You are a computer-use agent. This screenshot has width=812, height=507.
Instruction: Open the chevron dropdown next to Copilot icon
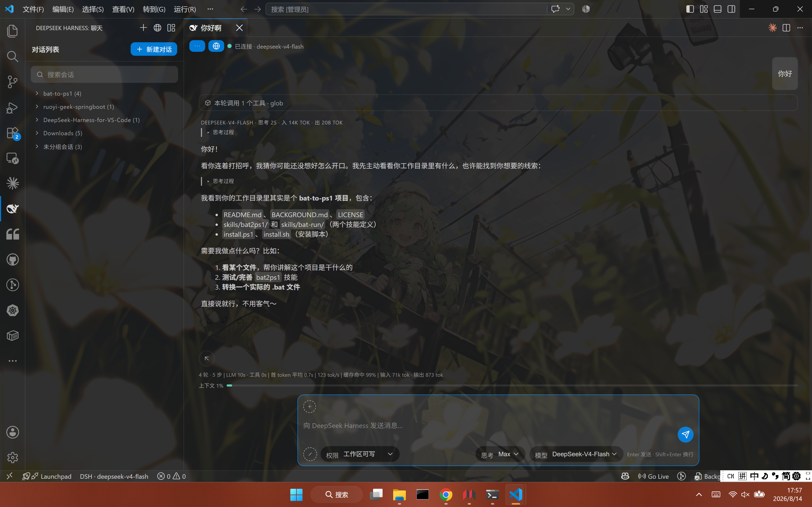click(x=568, y=9)
